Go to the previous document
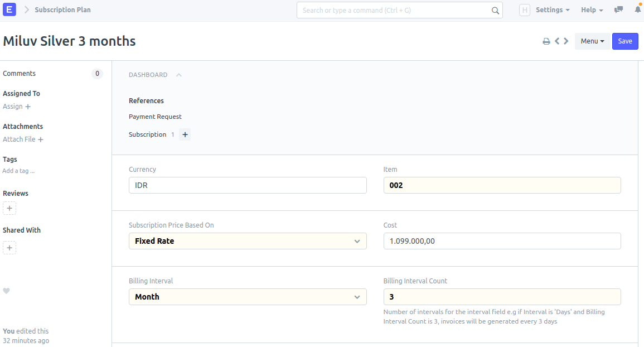This screenshot has width=644, height=347. tap(557, 41)
